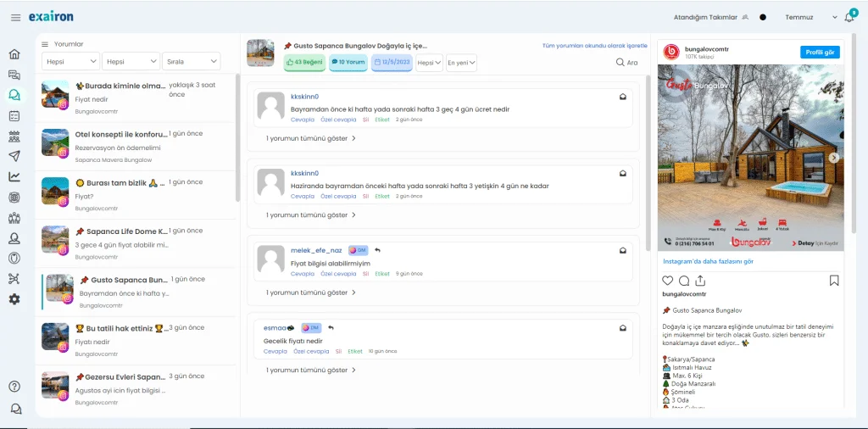Click Sil on the 'Gecelik fiyatı nedir' comment
The image size is (868, 429).
(338, 351)
